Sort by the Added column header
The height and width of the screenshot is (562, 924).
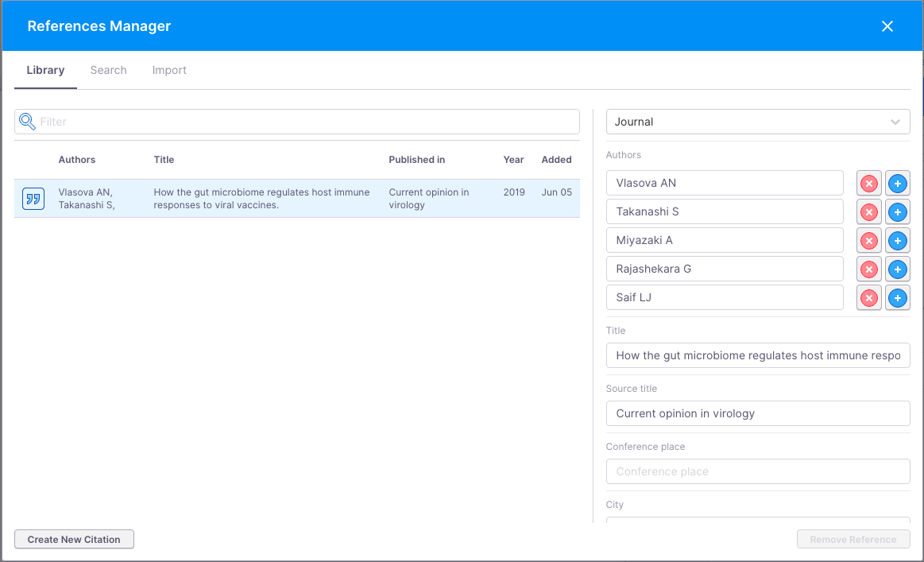tap(556, 160)
